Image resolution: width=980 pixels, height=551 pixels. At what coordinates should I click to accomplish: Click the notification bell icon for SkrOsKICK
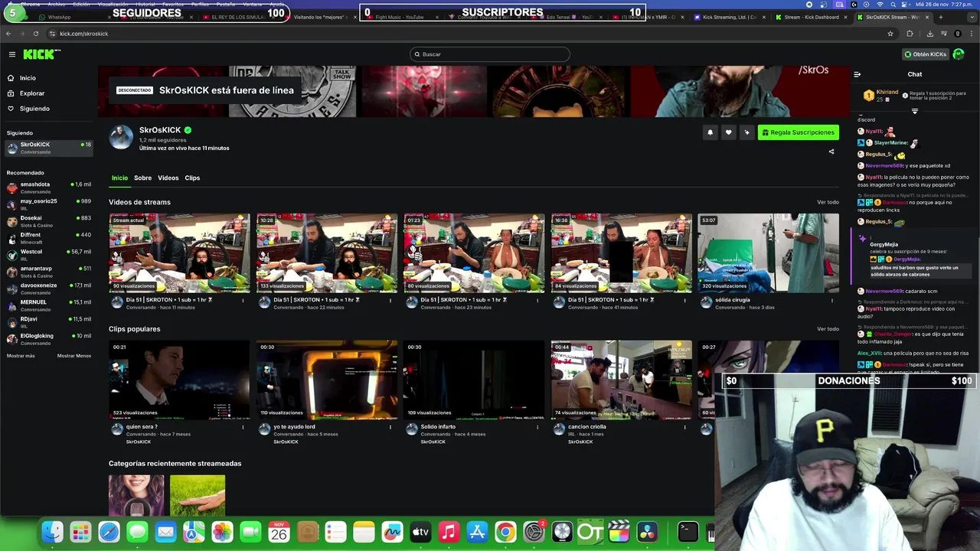click(710, 132)
